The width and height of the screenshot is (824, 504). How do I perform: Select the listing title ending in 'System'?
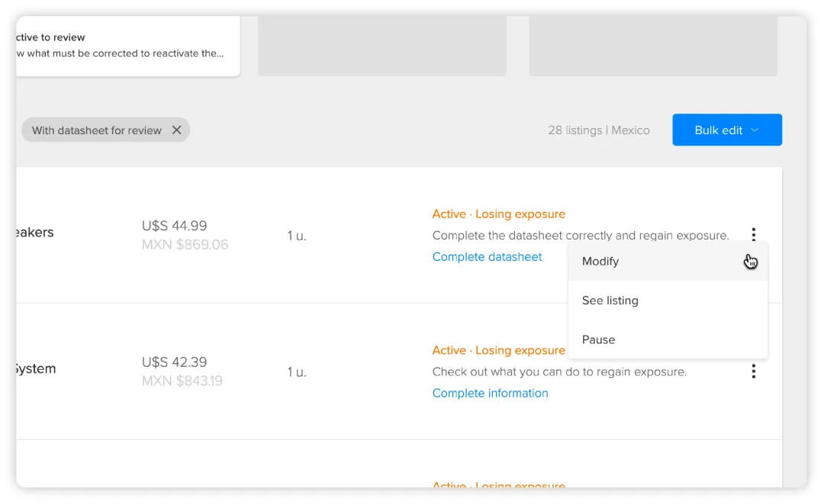pos(34,369)
